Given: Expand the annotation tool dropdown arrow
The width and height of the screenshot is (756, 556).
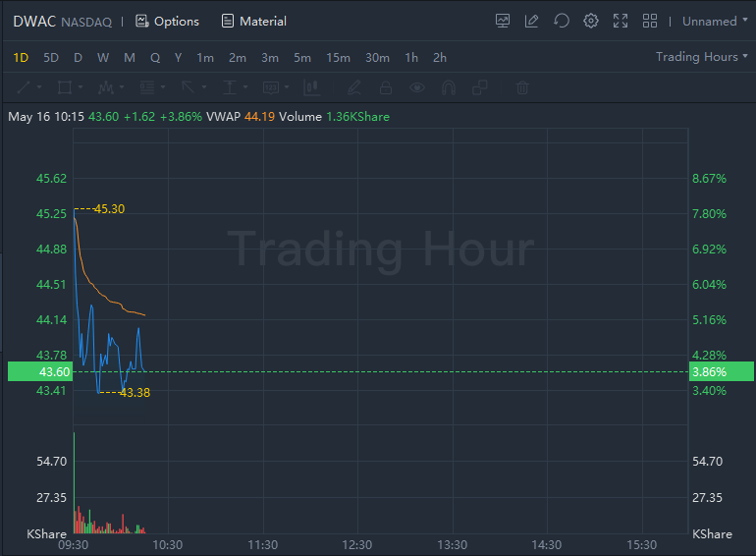Looking at the screenshot, I should (x=287, y=87).
